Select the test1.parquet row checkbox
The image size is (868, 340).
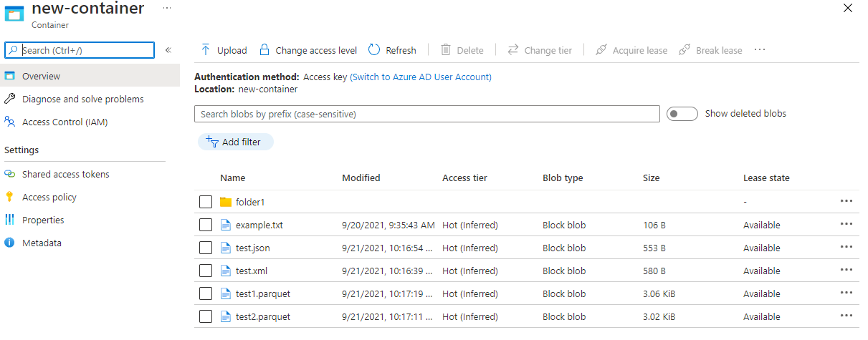pyautogui.click(x=206, y=293)
